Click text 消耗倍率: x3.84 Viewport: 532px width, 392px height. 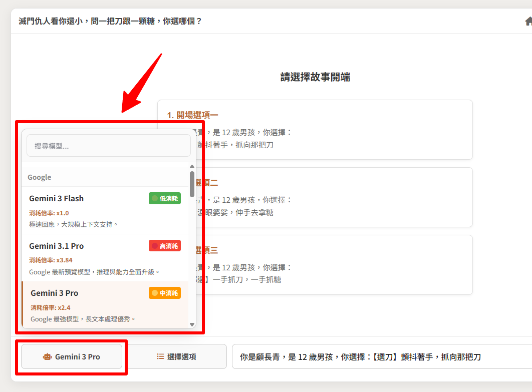[51, 260]
